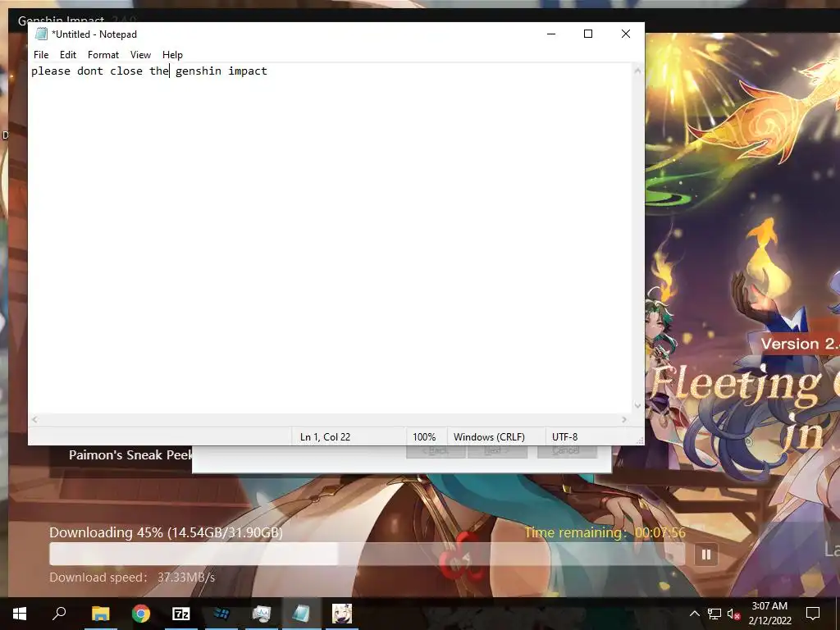Pause the Genshin Impact download
Image resolution: width=840 pixels, height=630 pixels.
click(705, 555)
